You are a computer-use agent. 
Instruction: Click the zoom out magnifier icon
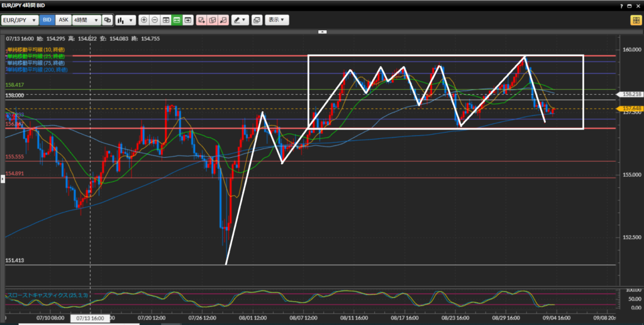pyautogui.click(x=155, y=20)
